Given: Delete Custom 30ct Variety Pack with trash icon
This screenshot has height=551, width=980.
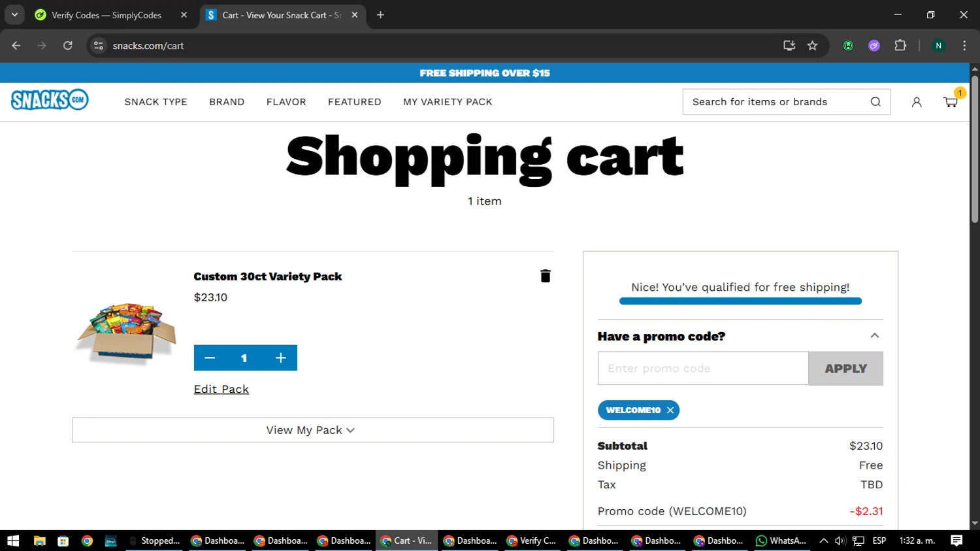Looking at the screenshot, I should [x=546, y=276].
